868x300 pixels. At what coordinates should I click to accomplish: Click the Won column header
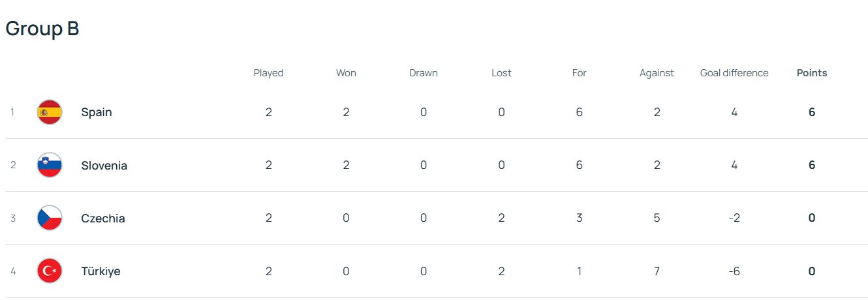coord(346,73)
